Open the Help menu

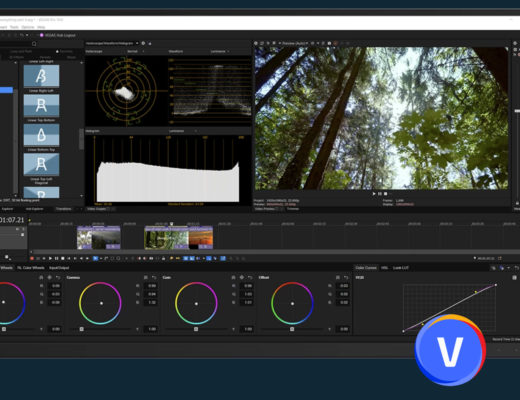(41, 27)
